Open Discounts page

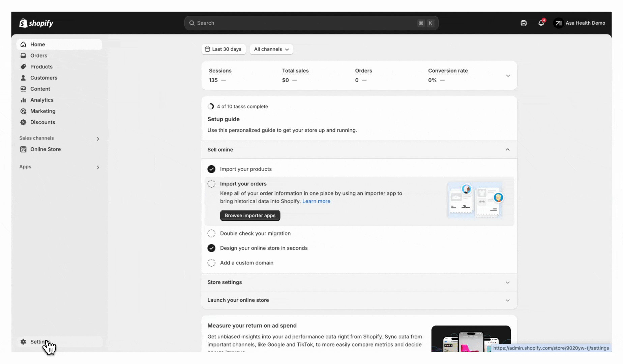pos(59,122)
